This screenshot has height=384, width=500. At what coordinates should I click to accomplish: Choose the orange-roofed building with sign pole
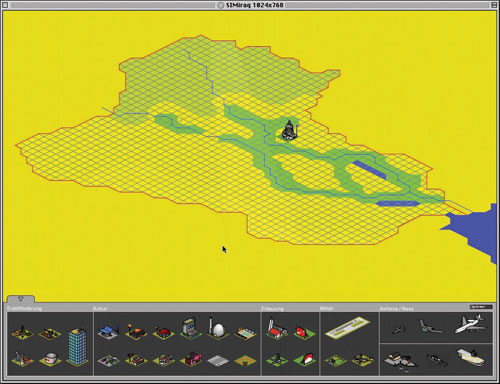click(136, 331)
